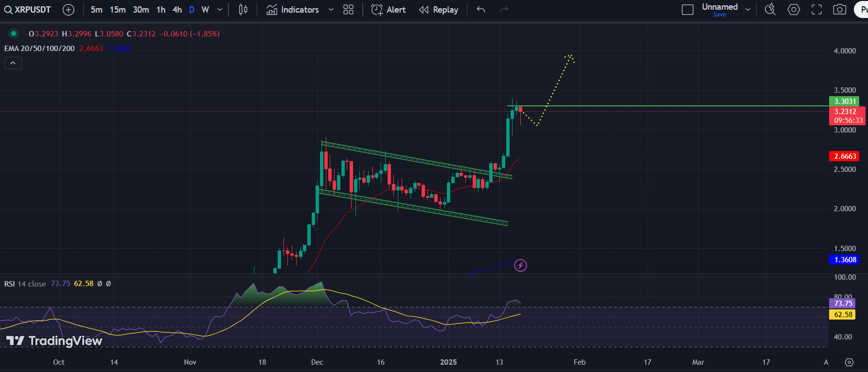Expand the timeframe dropdown arrow

[220, 10]
